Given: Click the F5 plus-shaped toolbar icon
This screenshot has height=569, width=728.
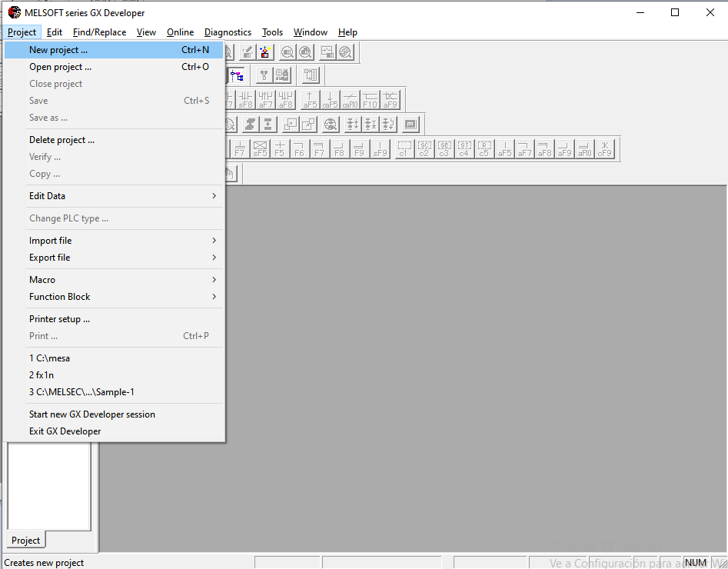Looking at the screenshot, I should point(280,148).
